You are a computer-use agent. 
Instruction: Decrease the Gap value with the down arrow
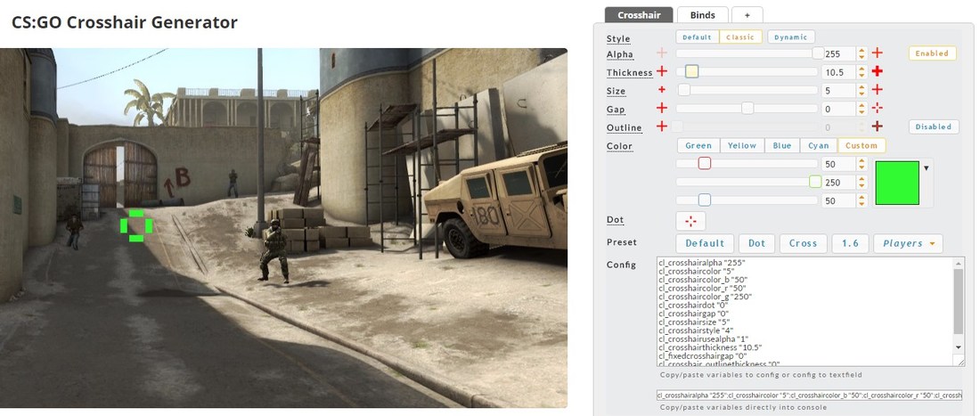[862, 112]
